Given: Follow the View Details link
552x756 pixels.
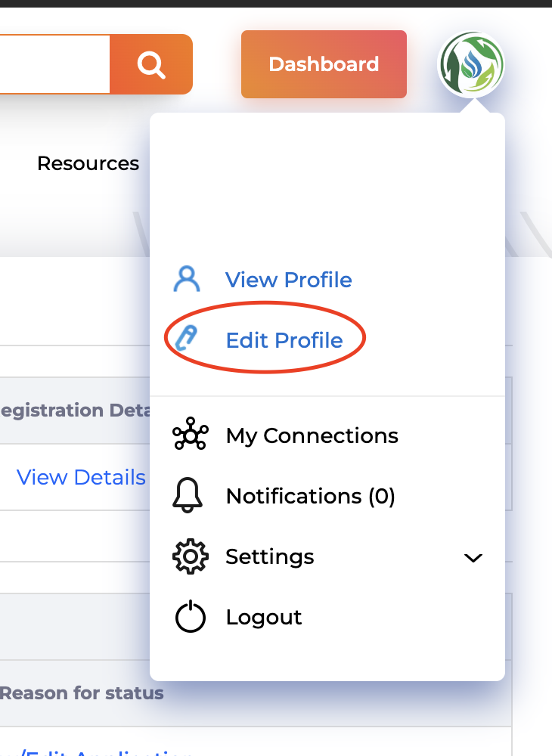Looking at the screenshot, I should tap(81, 477).
